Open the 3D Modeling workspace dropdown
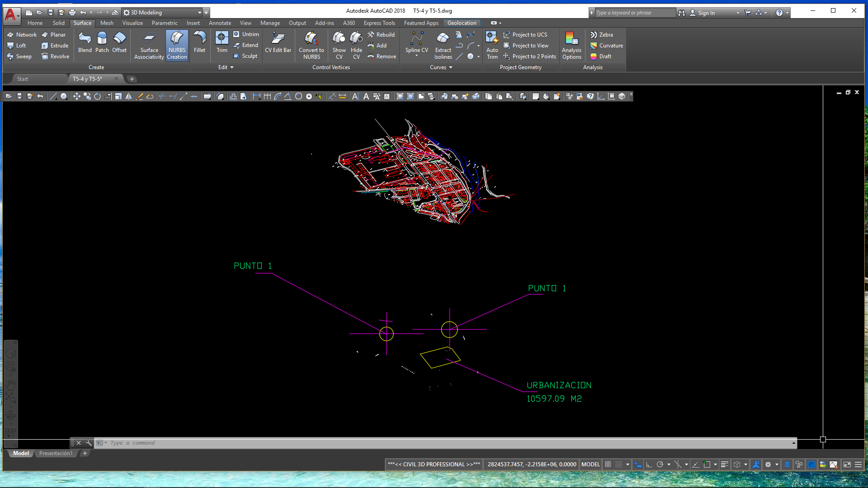Screen dimensions: 868x488 [200, 12]
